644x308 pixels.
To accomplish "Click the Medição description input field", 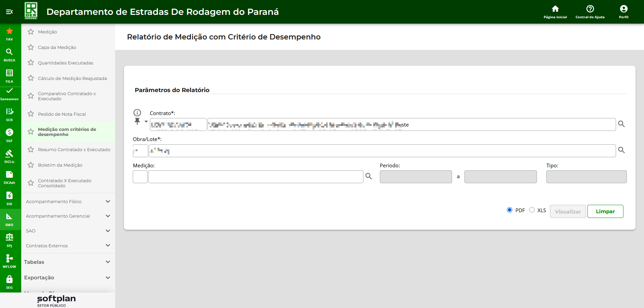I will click(255, 177).
